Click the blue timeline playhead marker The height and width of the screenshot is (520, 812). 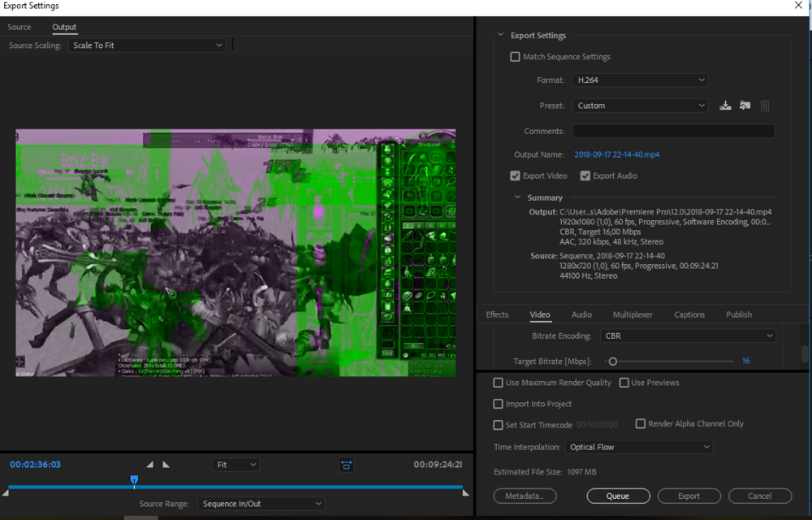coord(134,480)
